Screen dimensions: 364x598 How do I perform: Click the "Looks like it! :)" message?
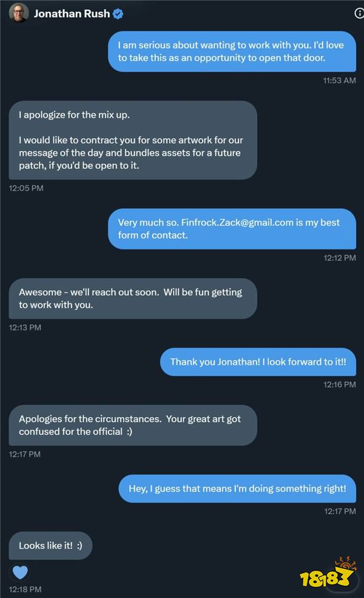pyautogui.click(x=50, y=545)
